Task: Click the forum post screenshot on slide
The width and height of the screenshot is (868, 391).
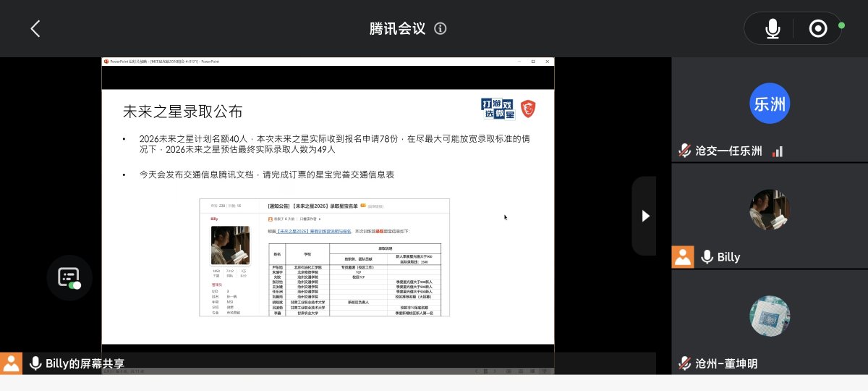Action: 324,257
